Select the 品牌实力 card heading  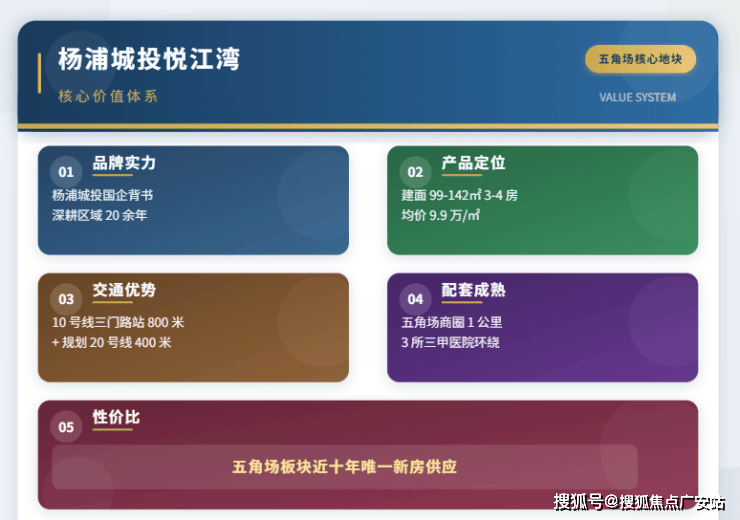click(x=124, y=163)
